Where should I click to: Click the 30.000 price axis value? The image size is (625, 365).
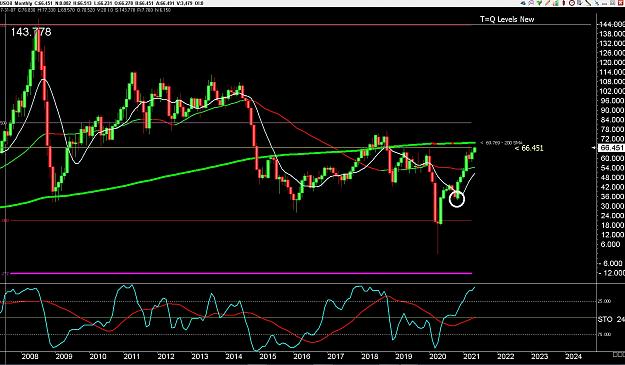612,206
